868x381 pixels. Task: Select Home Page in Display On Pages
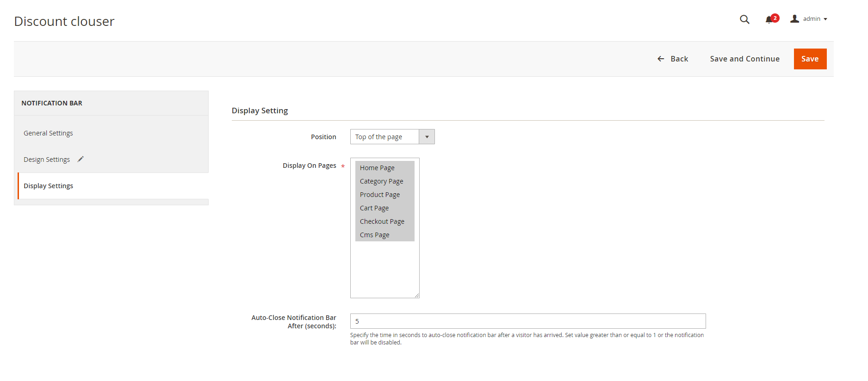[x=377, y=168]
